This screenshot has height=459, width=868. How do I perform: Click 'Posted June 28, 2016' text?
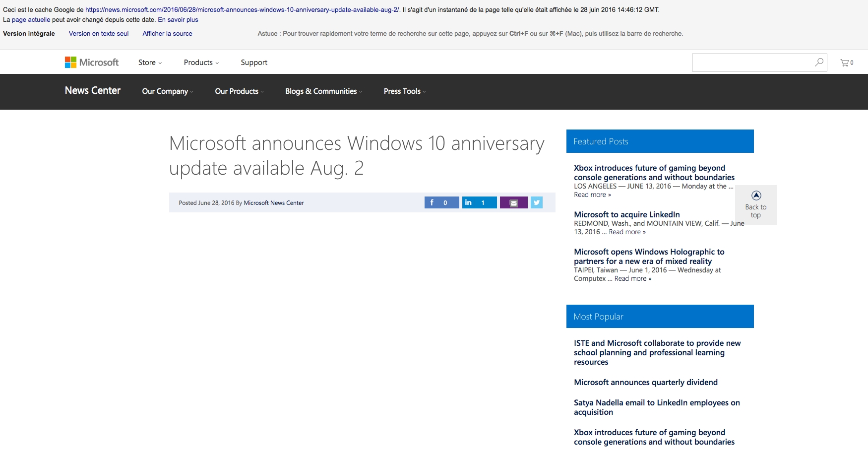(206, 203)
